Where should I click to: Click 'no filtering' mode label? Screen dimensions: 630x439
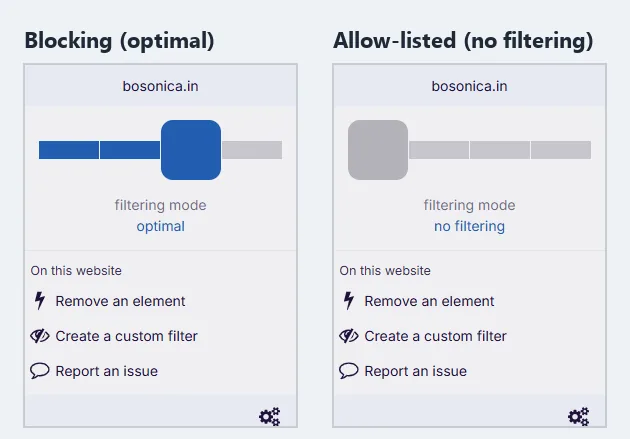coord(469,227)
